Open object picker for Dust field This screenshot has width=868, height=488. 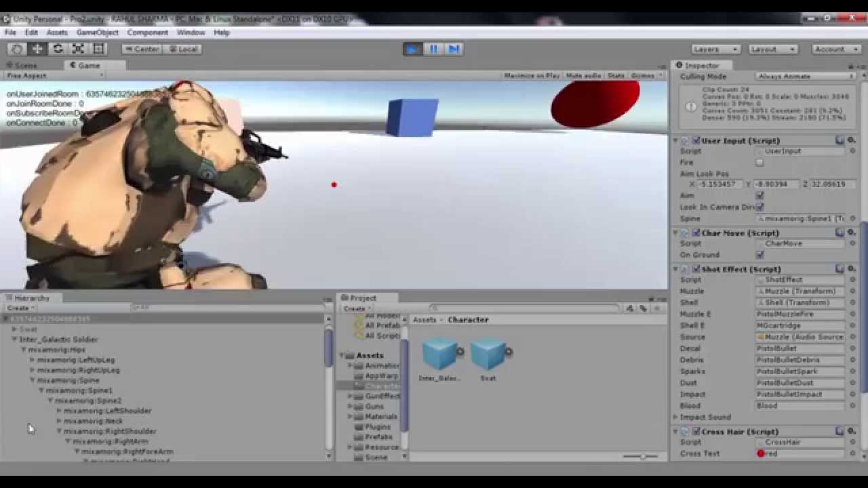tap(852, 383)
